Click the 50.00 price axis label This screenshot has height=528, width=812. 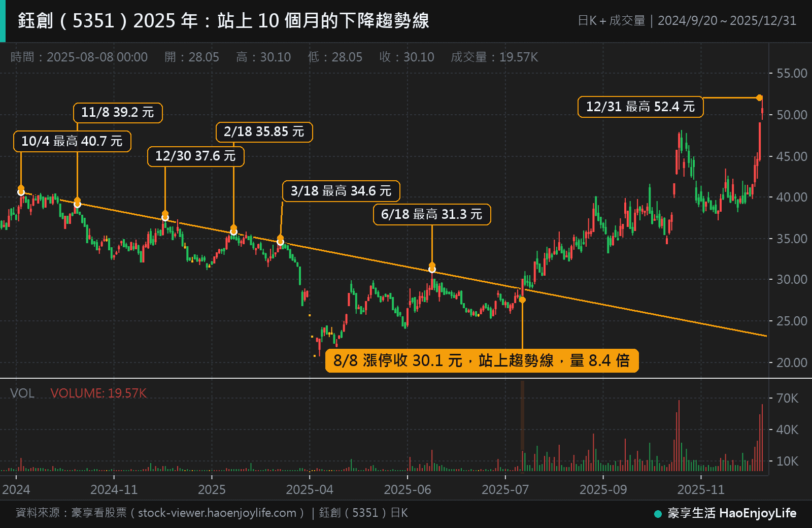pos(792,115)
